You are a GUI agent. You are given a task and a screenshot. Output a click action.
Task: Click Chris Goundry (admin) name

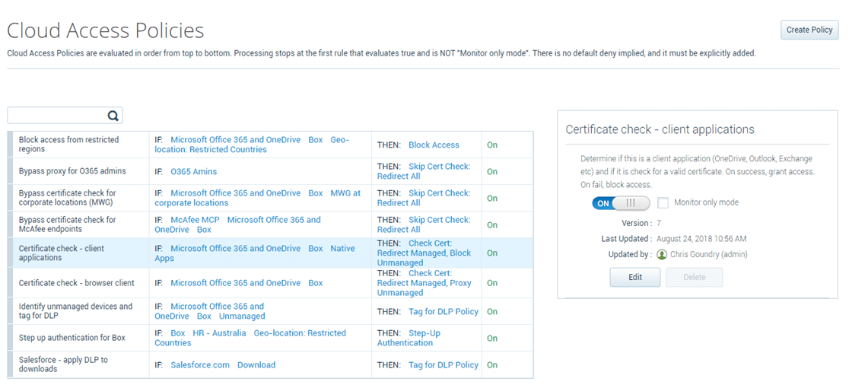[709, 255]
